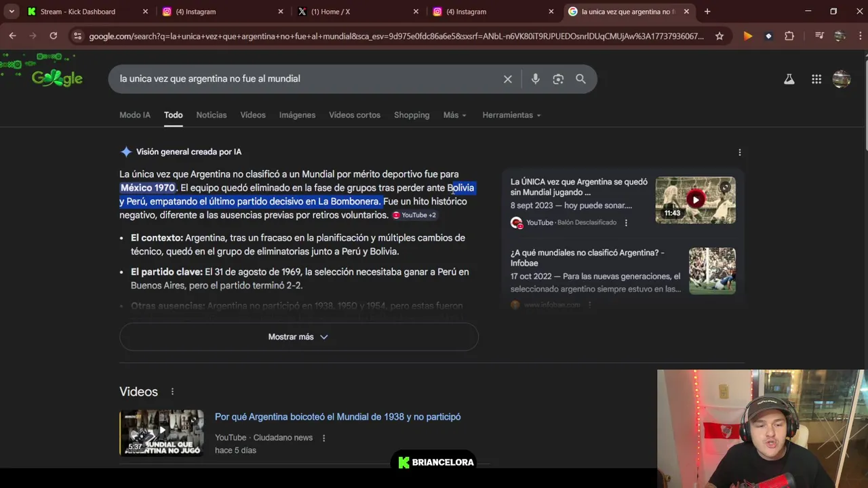Click the Infobae article thumbnail image
868x488 pixels.
click(x=712, y=270)
